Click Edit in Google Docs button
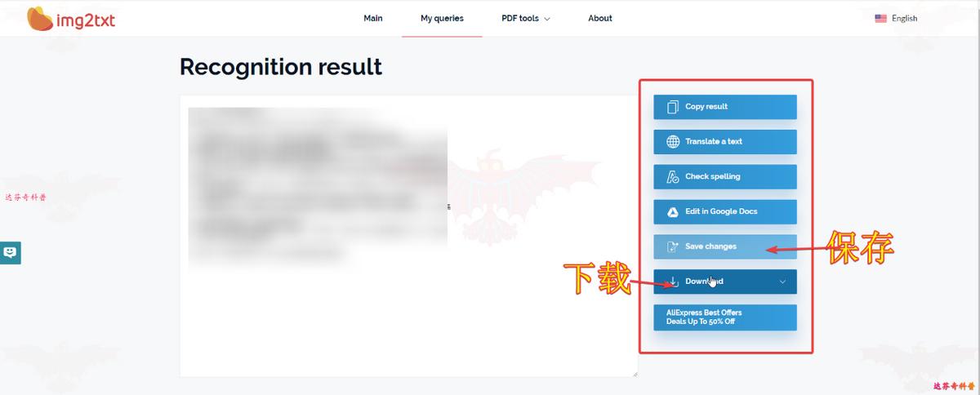The width and height of the screenshot is (980, 395). pyautogui.click(x=725, y=211)
